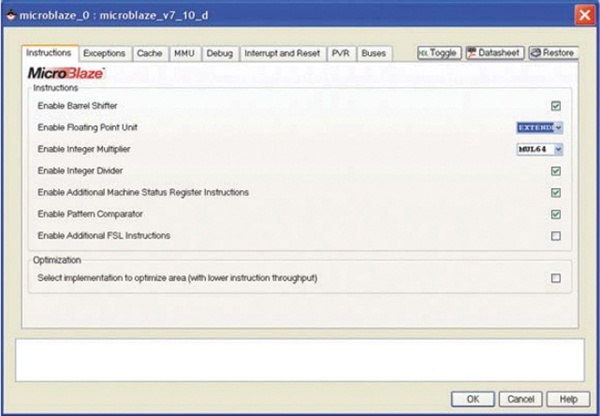Open the Cache tab

(149, 53)
